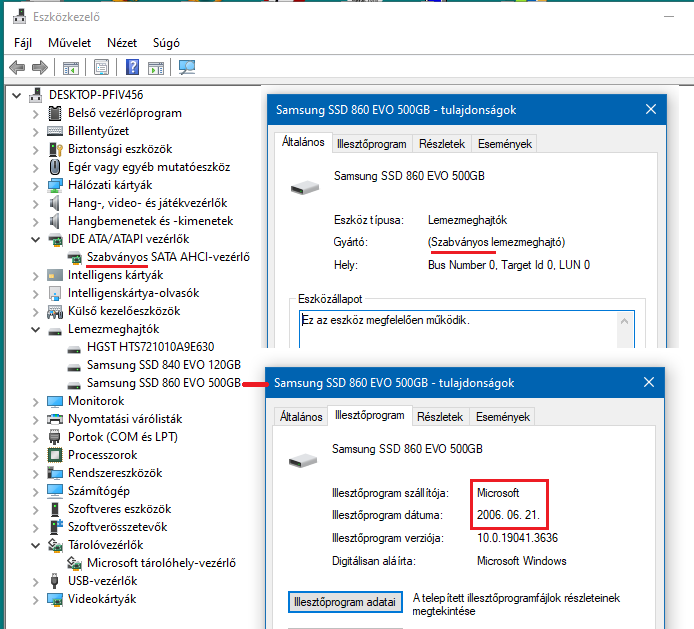Click the Monitorok display icon
694x629 pixels.
pyautogui.click(x=55, y=401)
